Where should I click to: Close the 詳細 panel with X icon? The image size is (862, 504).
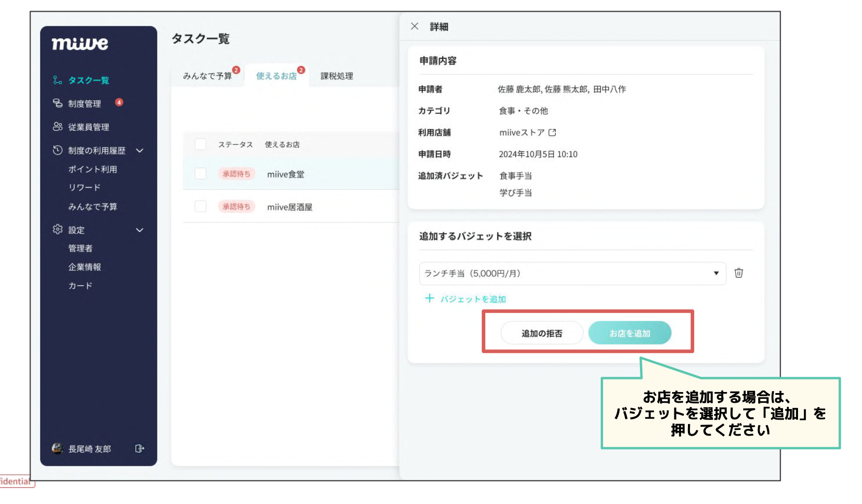pos(415,27)
